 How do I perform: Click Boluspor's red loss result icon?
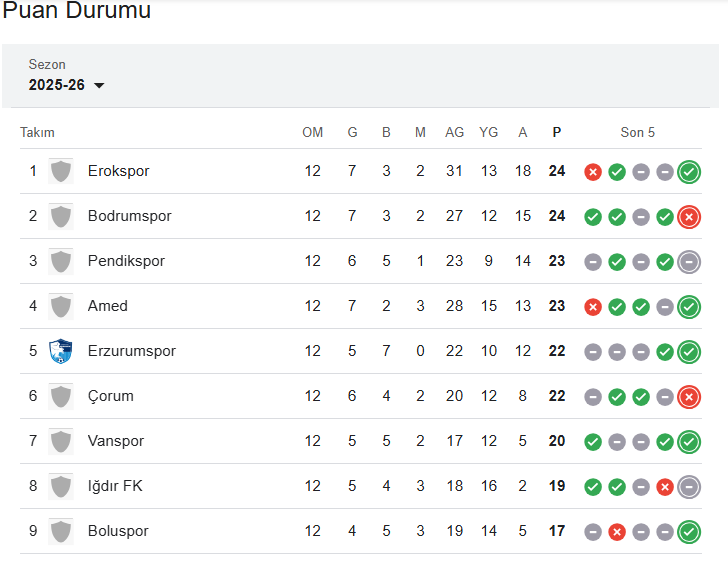617,532
